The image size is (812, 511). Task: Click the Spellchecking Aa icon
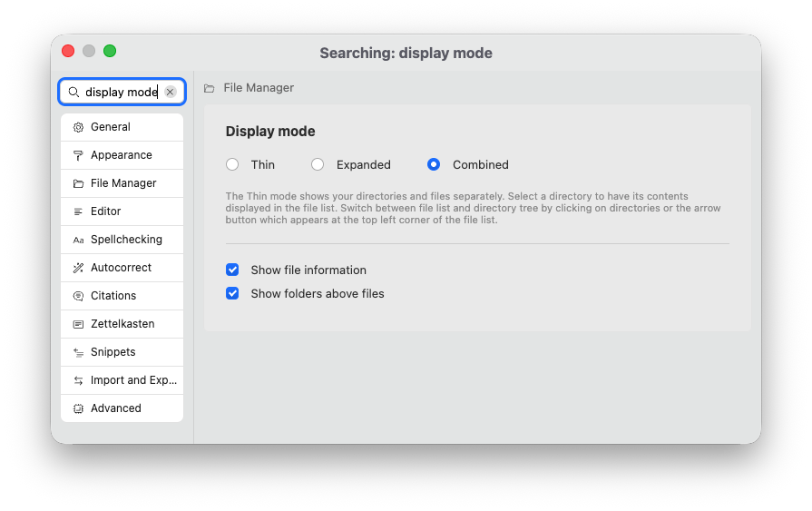[x=78, y=240]
